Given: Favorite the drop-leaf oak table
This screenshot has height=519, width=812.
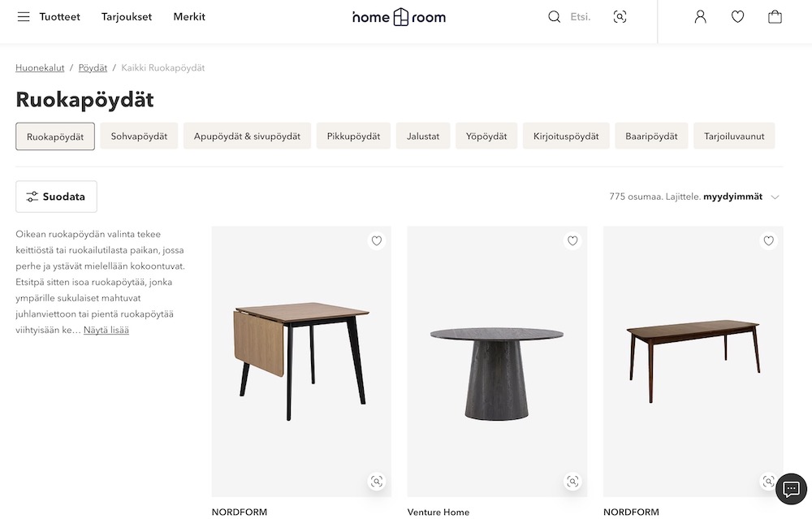Looking at the screenshot, I should (x=377, y=241).
